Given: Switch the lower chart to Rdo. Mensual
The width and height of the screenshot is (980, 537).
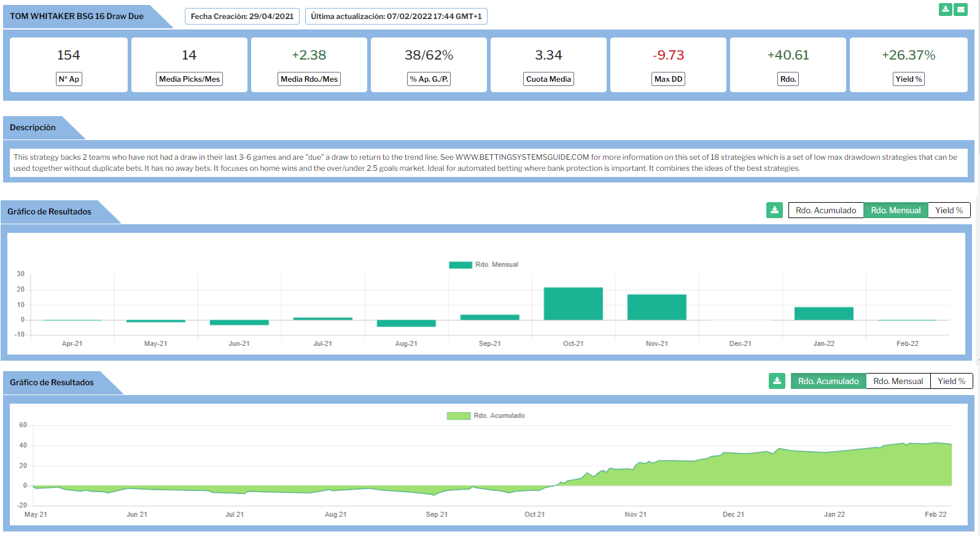Looking at the screenshot, I should 898,381.
